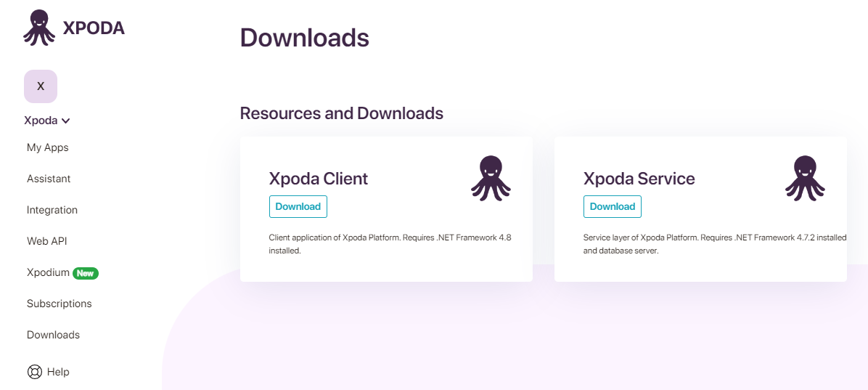The image size is (868, 390).
Task: Click the Client .NET Framework 4.8 description
Action: tap(390, 244)
